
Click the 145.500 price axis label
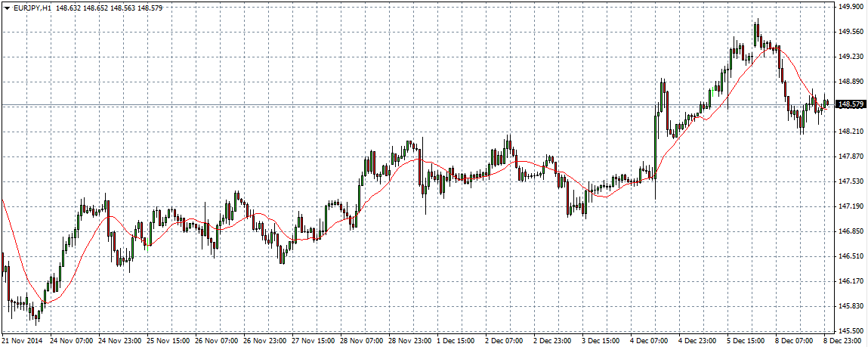point(850,331)
